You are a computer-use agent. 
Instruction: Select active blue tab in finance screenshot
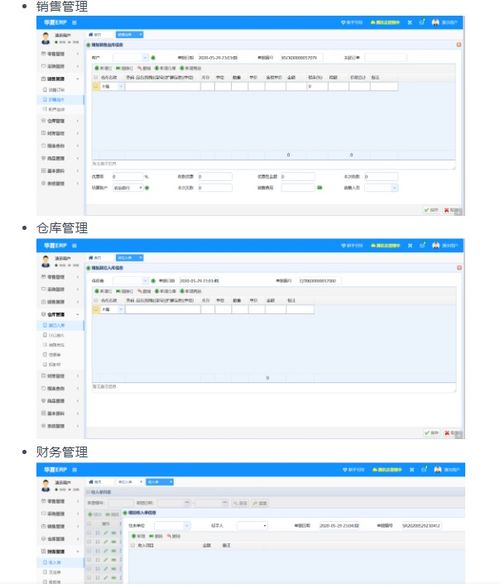tap(159, 482)
